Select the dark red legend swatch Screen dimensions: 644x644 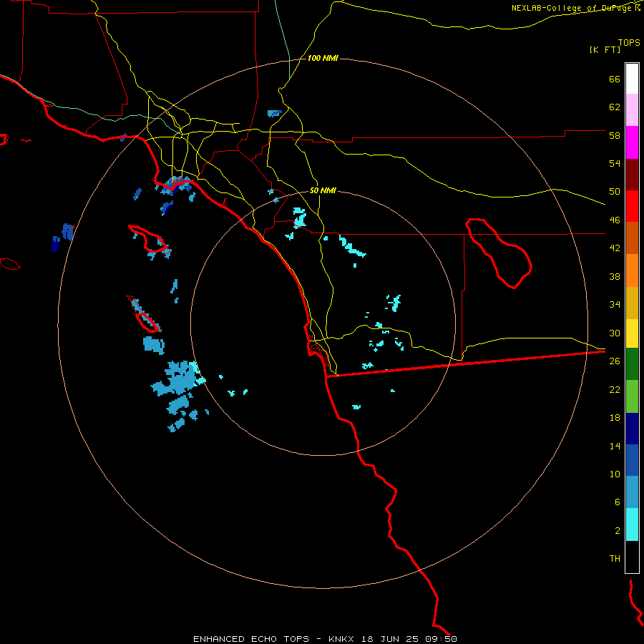[632, 175]
